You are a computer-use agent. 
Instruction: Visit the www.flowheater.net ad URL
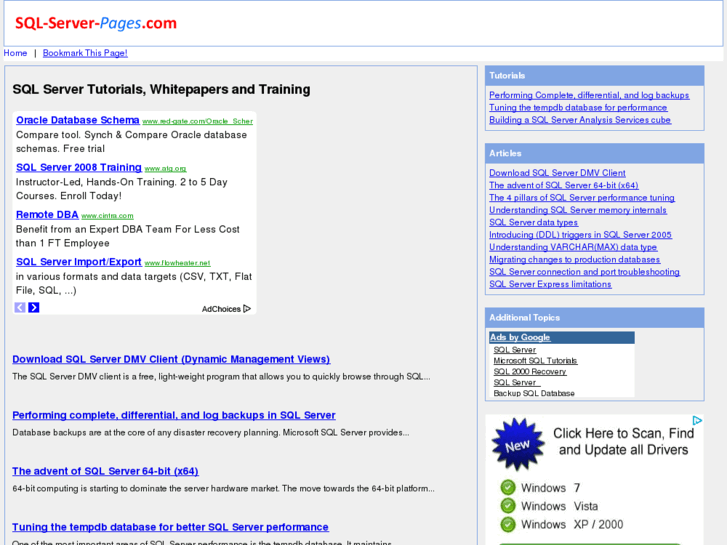[x=178, y=263]
